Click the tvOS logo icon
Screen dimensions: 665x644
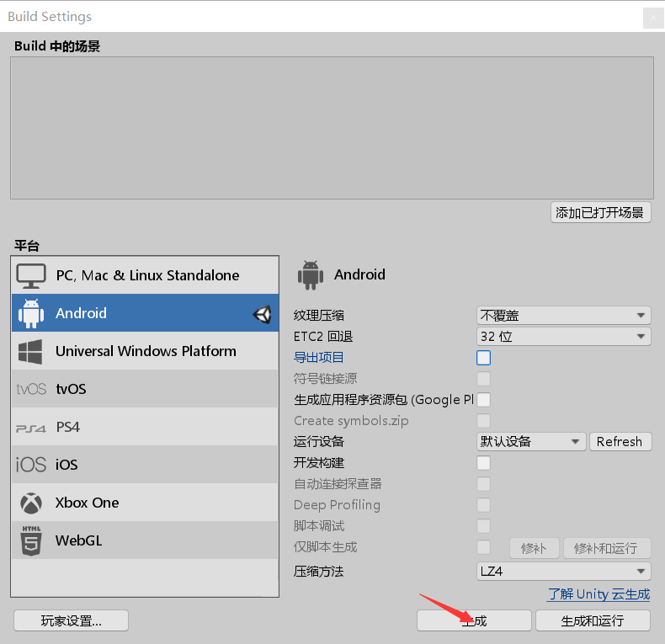31,389
